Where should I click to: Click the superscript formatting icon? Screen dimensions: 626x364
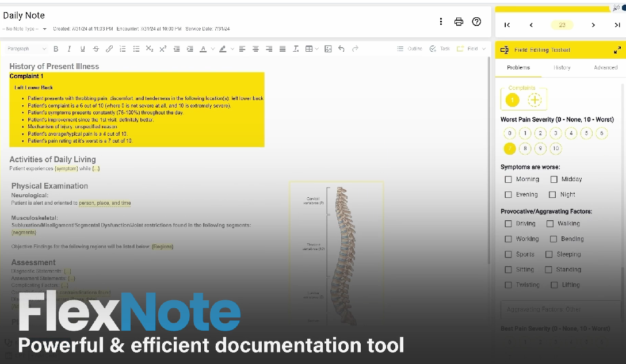(162, 49)
